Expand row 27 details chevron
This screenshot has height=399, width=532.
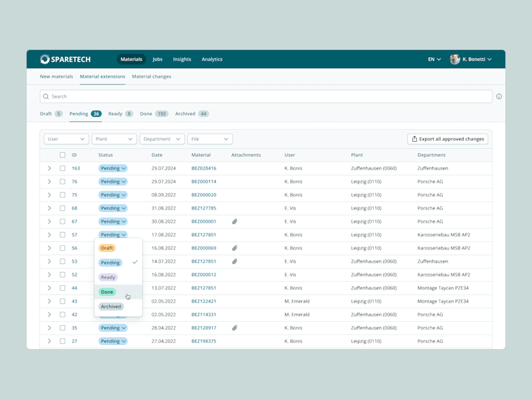[49, 341]
